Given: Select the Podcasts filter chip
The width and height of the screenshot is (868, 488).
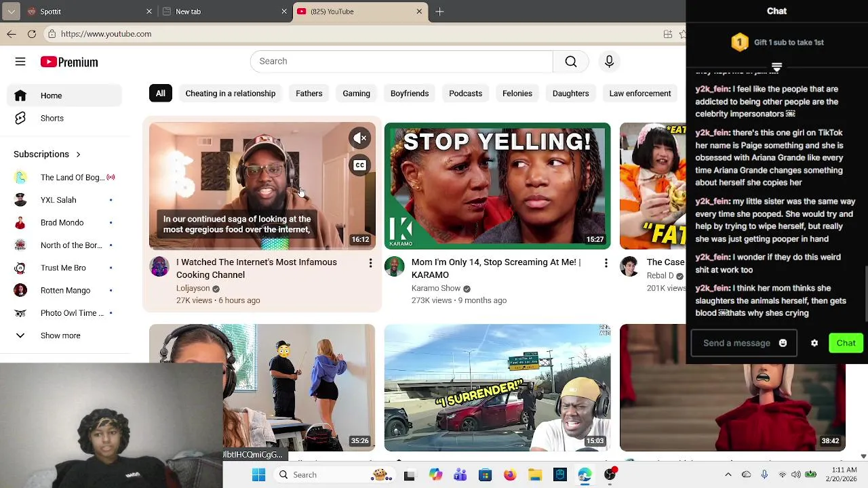Looking at the screenshot, I should pyautogui.click(x=466, y=94).
